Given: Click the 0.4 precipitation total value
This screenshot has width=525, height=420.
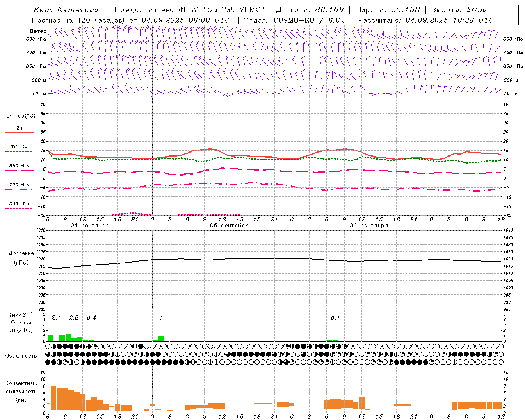Looking at the screenshot, I should click(x=91, y=318).
